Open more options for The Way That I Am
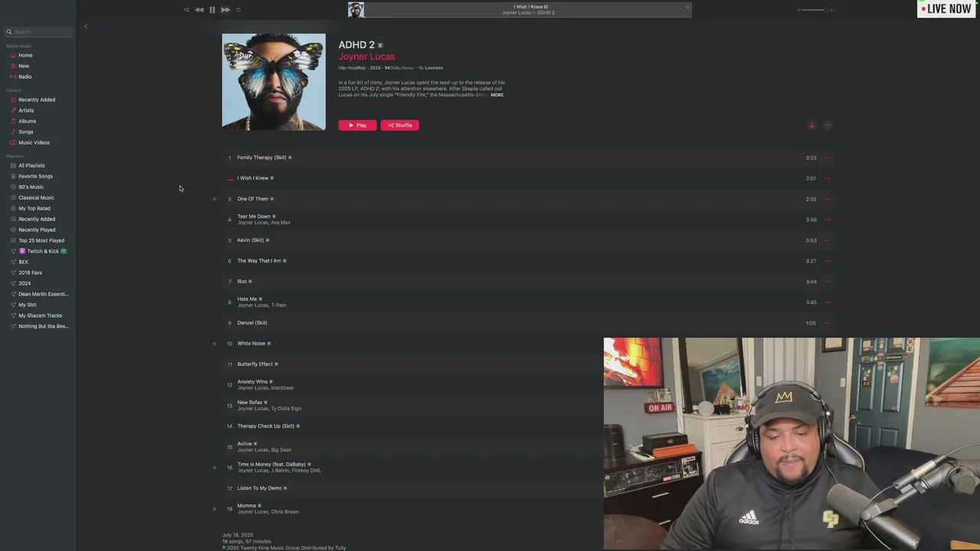The height and width of the screenshot is (551, 980). pos(827,261)
